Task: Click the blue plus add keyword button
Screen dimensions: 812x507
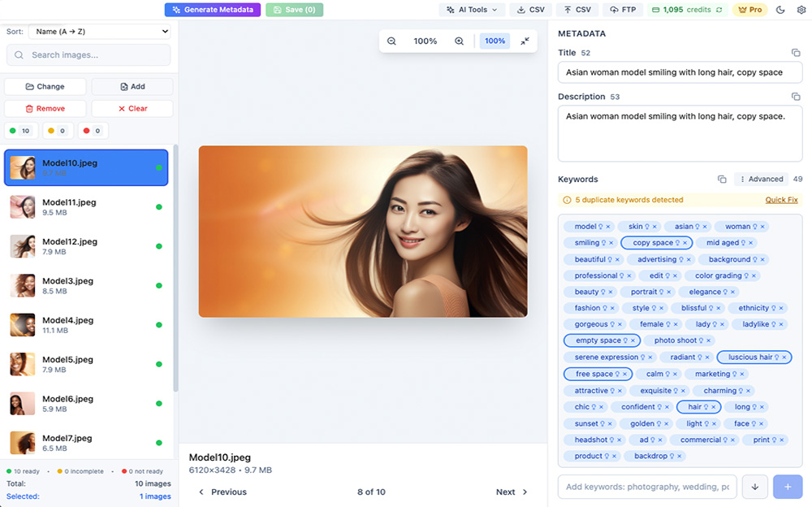Action: 788,487
